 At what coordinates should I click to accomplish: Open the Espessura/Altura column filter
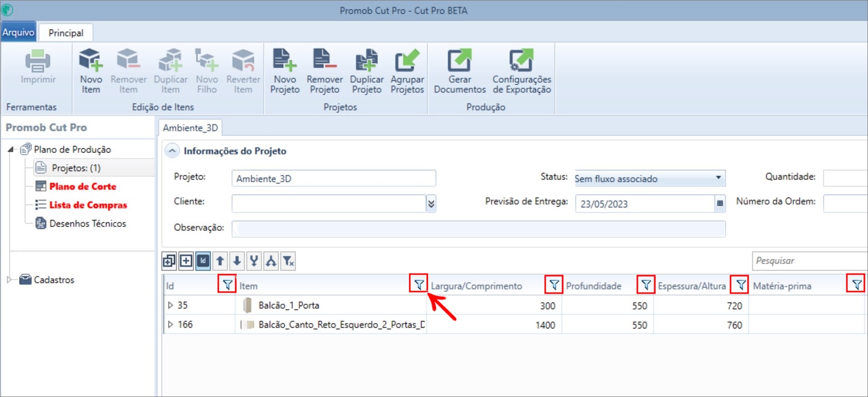click(x=740, y=284)
